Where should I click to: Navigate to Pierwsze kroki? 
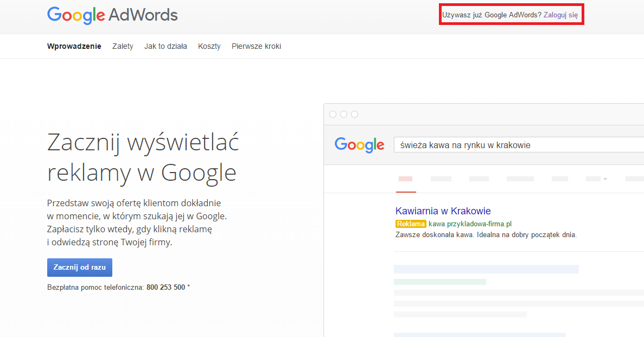click(256, 47)
